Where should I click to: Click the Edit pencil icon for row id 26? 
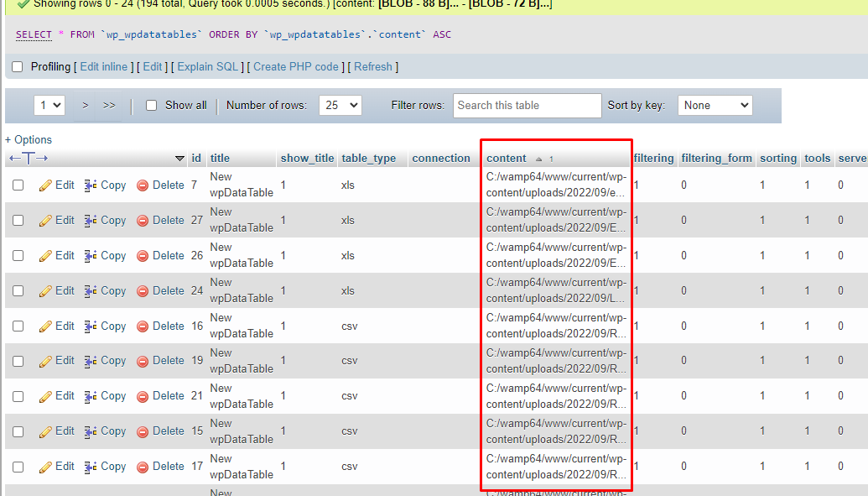(x=45, y=255)
